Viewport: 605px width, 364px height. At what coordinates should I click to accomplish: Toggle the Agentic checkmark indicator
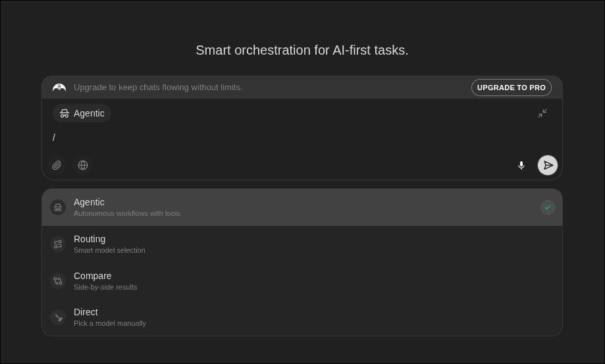point(548,207)
